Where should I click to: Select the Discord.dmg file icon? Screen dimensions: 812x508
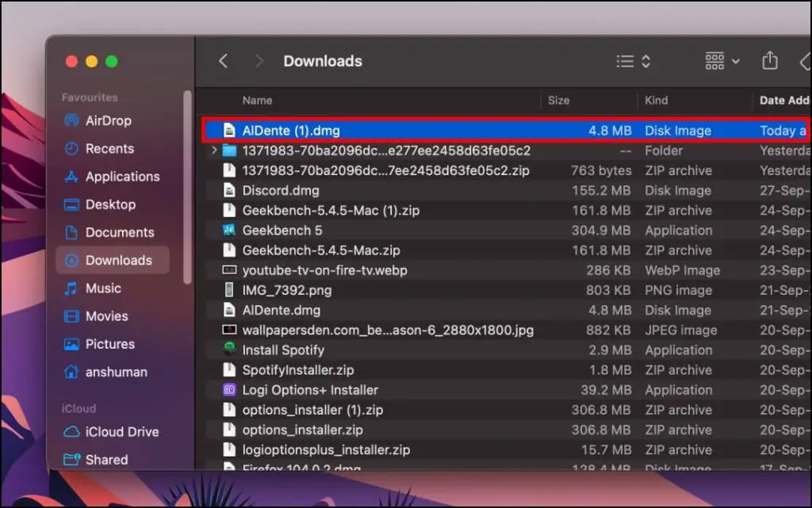pos(229,190)
